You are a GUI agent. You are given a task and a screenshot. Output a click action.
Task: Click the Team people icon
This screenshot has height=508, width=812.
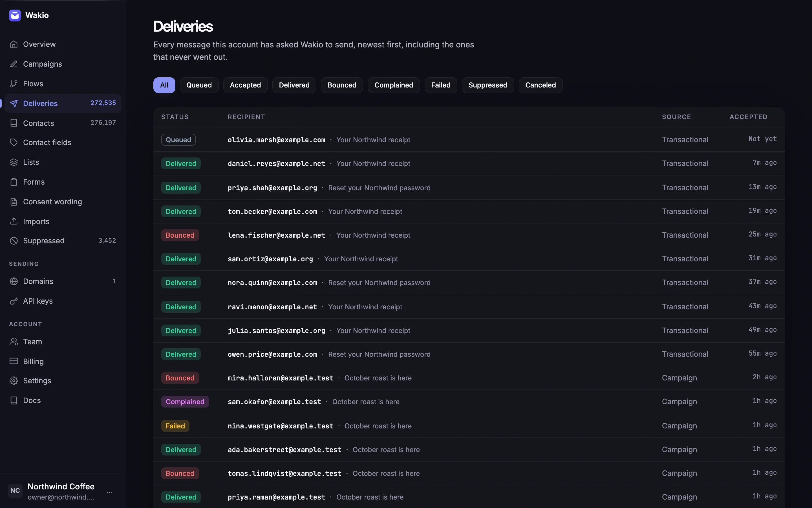point(14,342)
